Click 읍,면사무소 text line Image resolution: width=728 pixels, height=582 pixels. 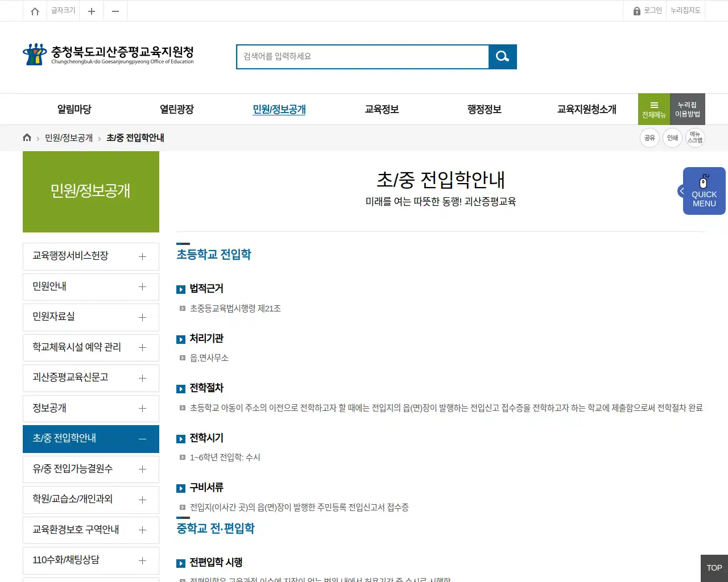209,358
